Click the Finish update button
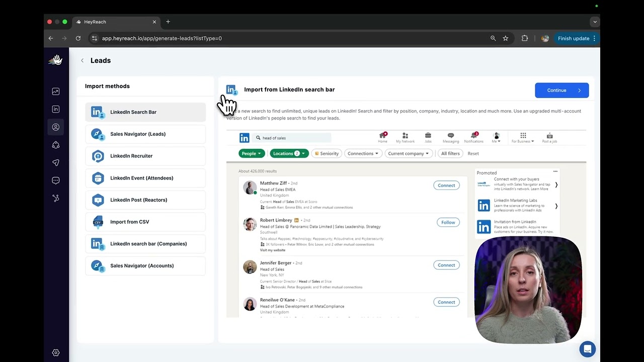The image size is (644, 362). click(x=577, y=38)
